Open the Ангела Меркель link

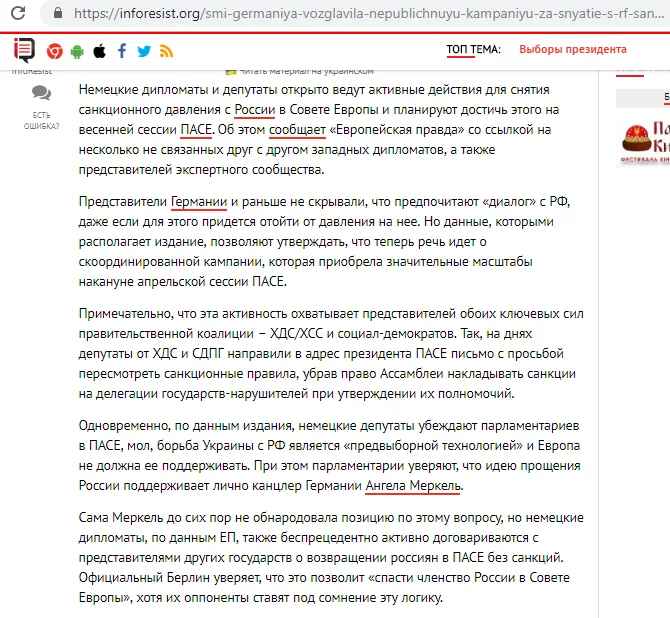click(x=413, y=486)
